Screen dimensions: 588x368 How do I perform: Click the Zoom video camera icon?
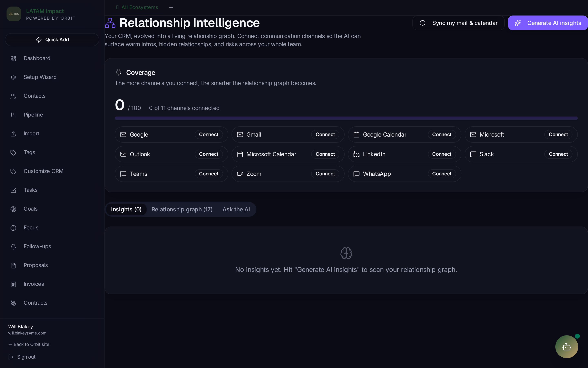click(240, 174)
